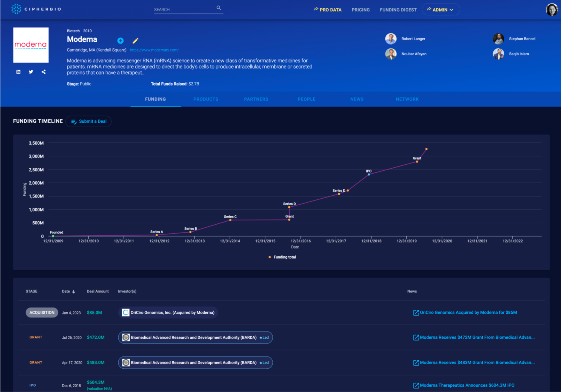Switch to the PRODUCTS tab
The height and width of the screenshot is (392, 561).
[206, 99]
